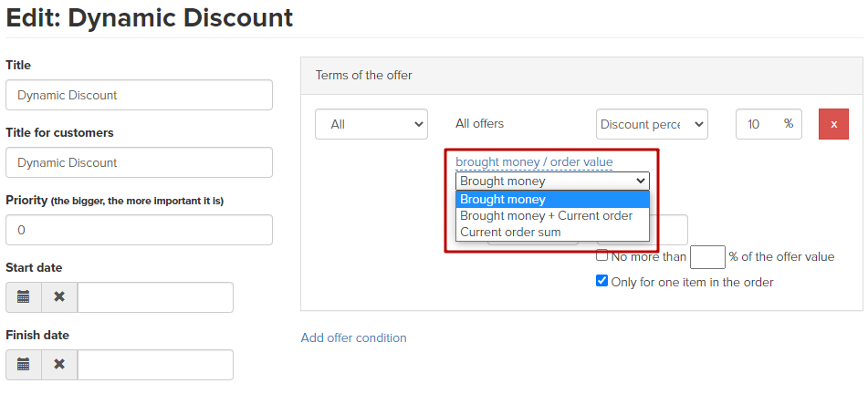Click the 'Add offer condition' link
The image size is (868, 394).
[x=354, y=337]
